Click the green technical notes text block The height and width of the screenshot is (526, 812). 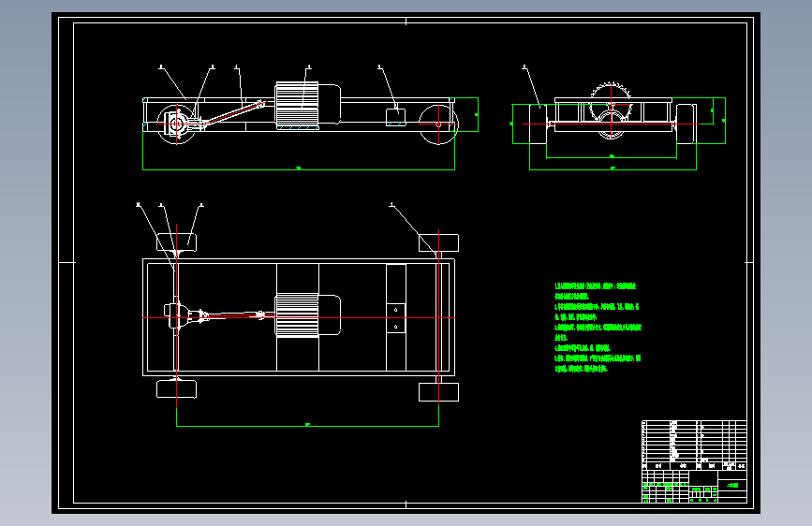(x=598, y=328)
